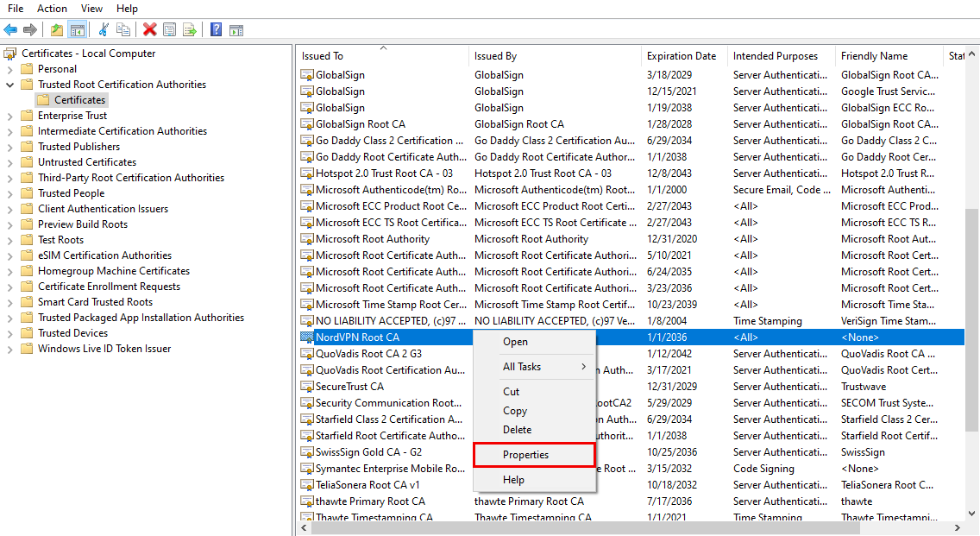Select the Untrusted Certificates tree folder
Image resolution: width=980 pixels, height=536 pixels.
coord(86,162)
